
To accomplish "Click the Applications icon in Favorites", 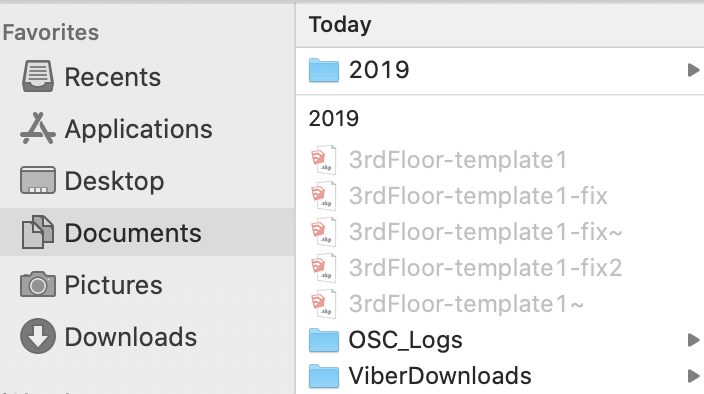I will 38,129.
